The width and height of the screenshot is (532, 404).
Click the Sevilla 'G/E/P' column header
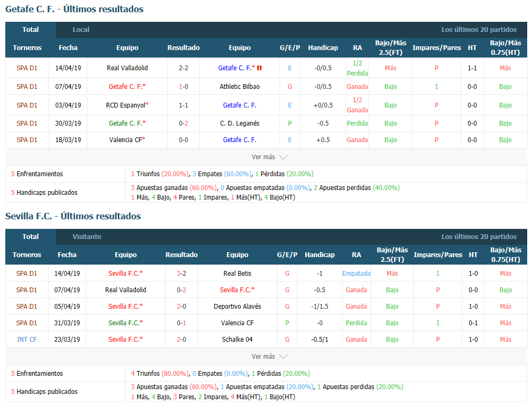click(287, 255)
